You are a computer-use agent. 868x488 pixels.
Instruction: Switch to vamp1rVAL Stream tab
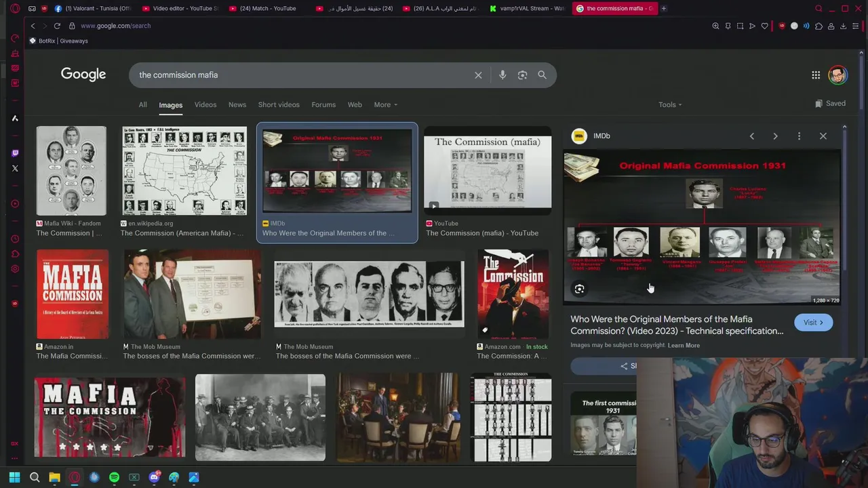point(527,8)
